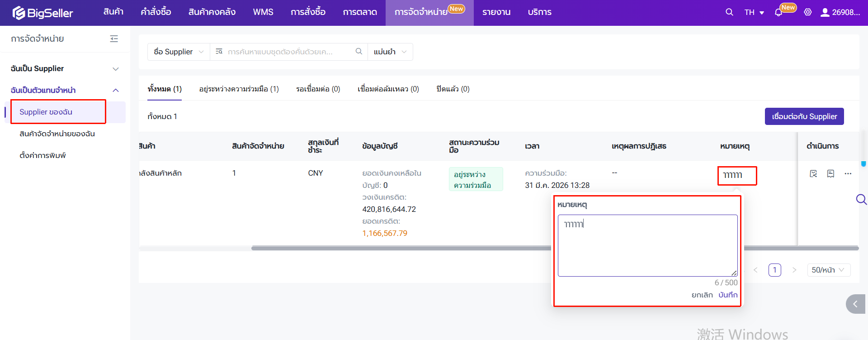Expand the floating side panel arrow
Screen dimensions: 868x340
tap(855, 304)
